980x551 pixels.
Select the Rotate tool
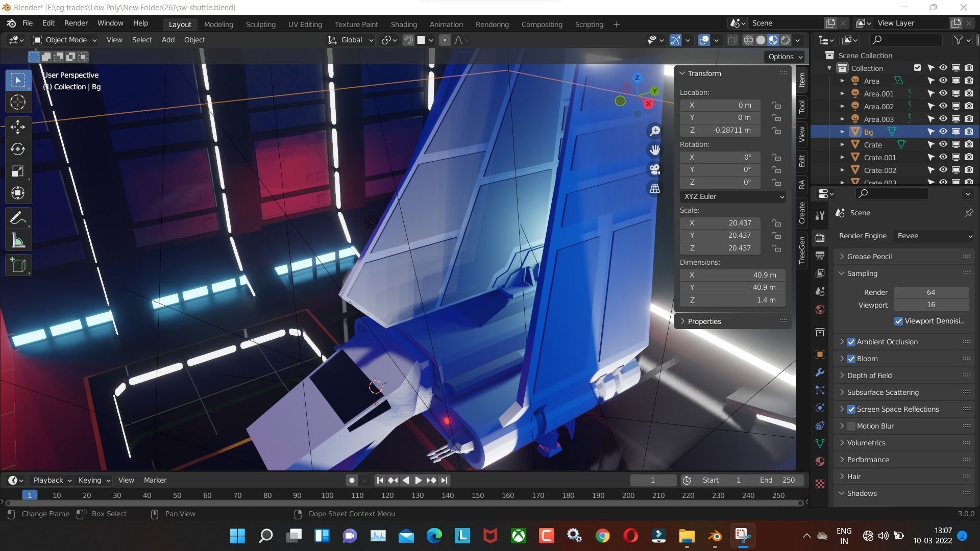click(18, 149)
